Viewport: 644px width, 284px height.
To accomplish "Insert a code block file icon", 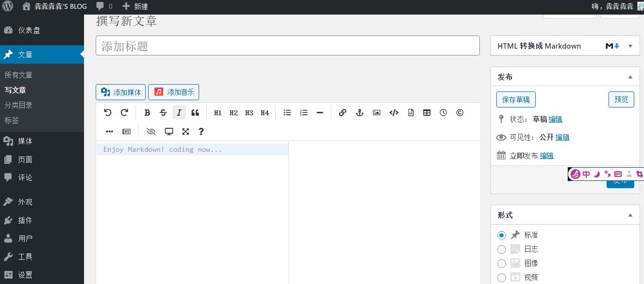I will tap(411, 112).
